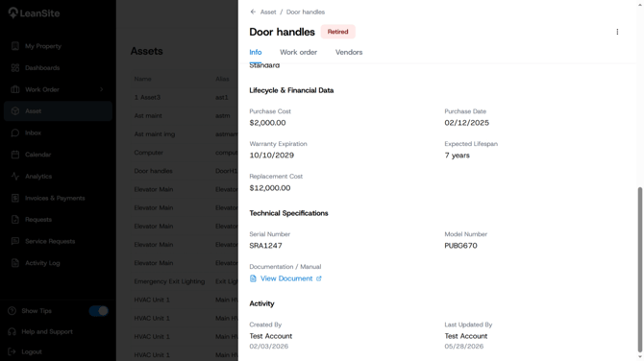The image size is (644, 361).
Task: Open the three-dot more options menu
Action: (x=617, y=32)
